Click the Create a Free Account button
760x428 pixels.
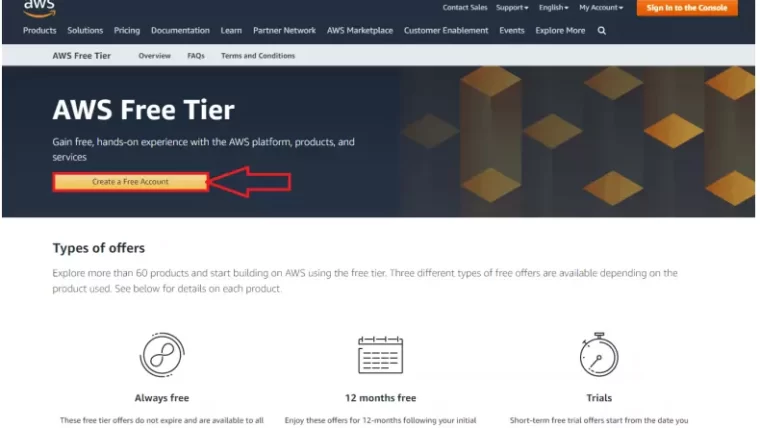[x=131, y=182]
